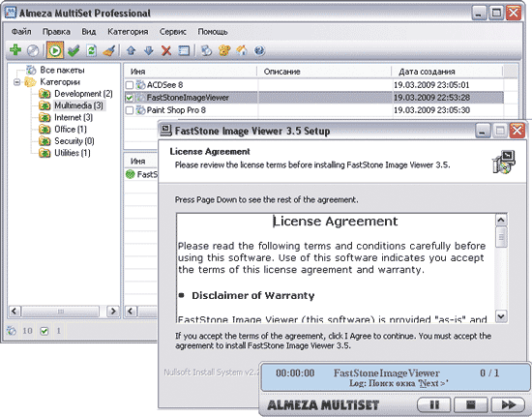Screen dimensions: 532x417
Task: Click the green icon next to FastS in lower list
Action: tap(131, 174)
